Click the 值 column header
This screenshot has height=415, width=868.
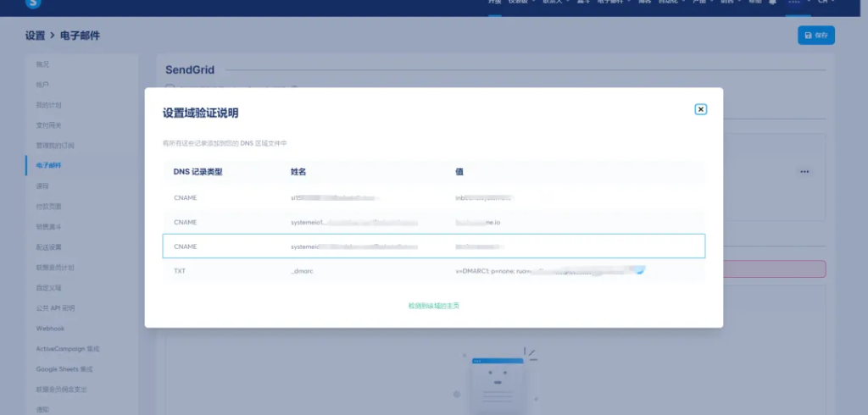[459, 172]
